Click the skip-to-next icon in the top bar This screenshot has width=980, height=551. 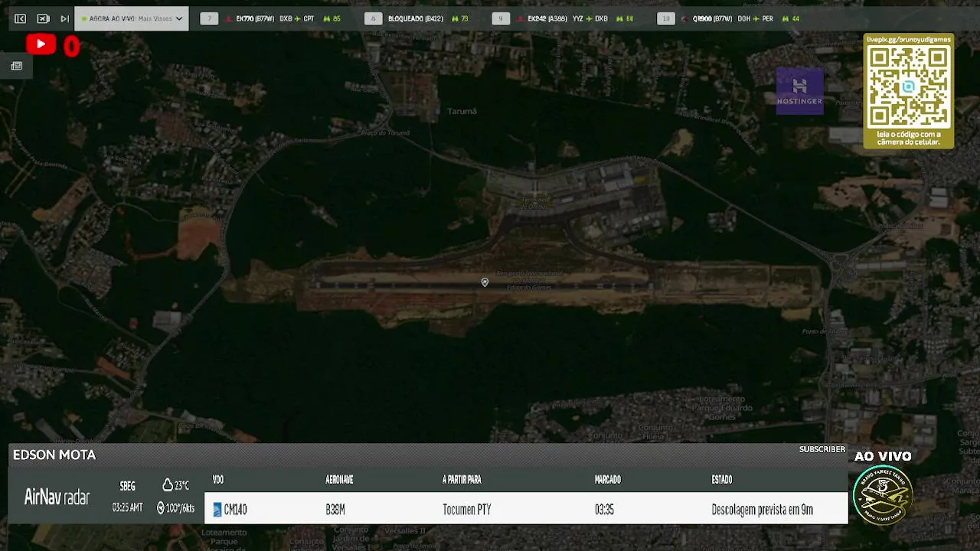pyautogui.click(x=65, y=18)
